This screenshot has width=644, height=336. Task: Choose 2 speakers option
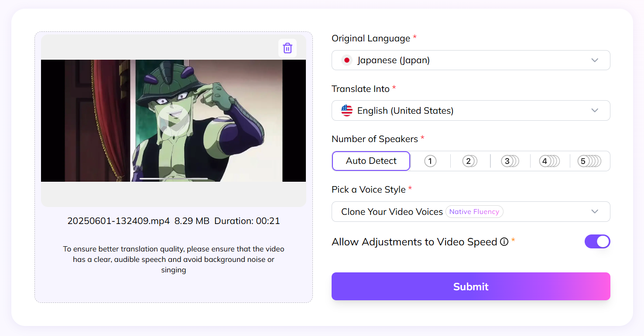tap(470, 161)
